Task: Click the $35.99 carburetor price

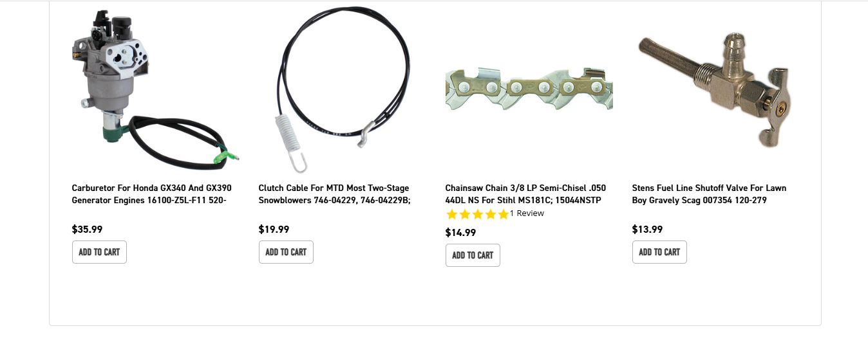Action: click(88, 229)
